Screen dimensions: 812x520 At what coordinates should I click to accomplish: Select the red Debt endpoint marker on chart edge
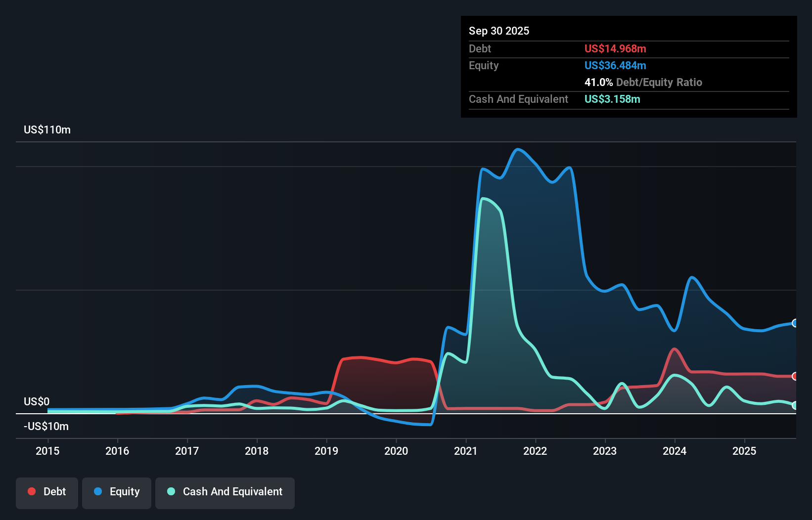[794, 376]
